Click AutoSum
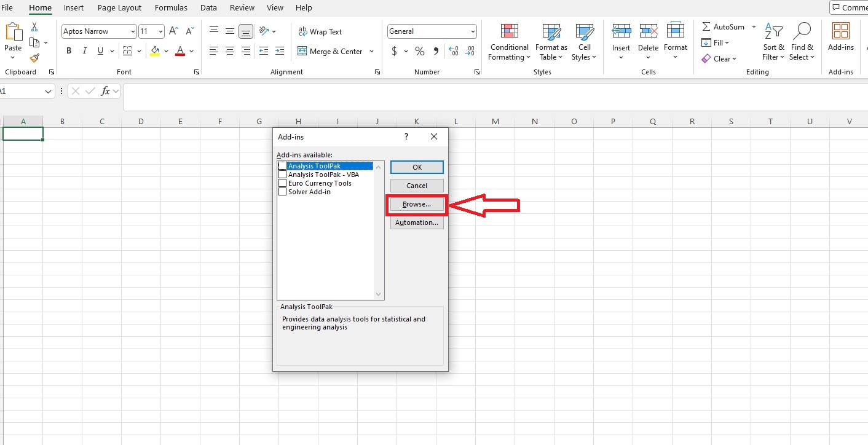Screen dimensions: 868x445 [x=723, y=27]
